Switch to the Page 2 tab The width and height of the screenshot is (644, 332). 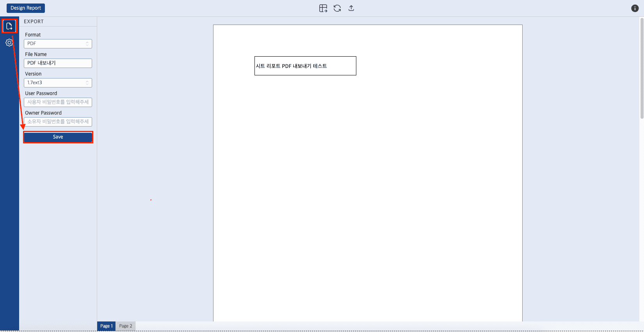[126, 326]
